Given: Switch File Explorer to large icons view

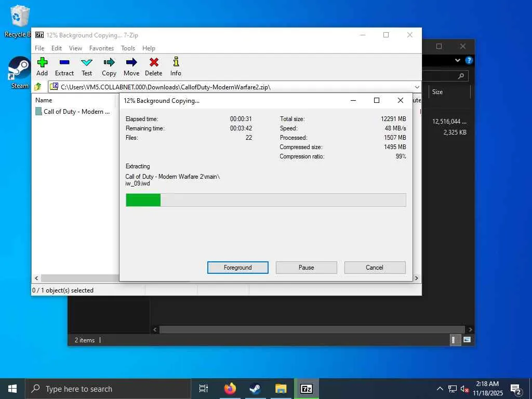Looking at the screenshot, I should [x=467, y=340].
